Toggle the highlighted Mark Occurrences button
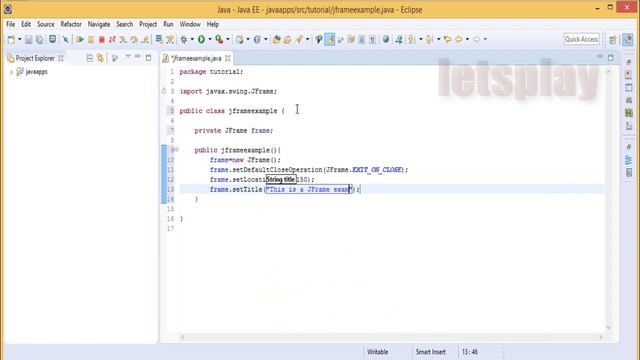The width and height of the screenshot is (640, 360). (329, 40)
